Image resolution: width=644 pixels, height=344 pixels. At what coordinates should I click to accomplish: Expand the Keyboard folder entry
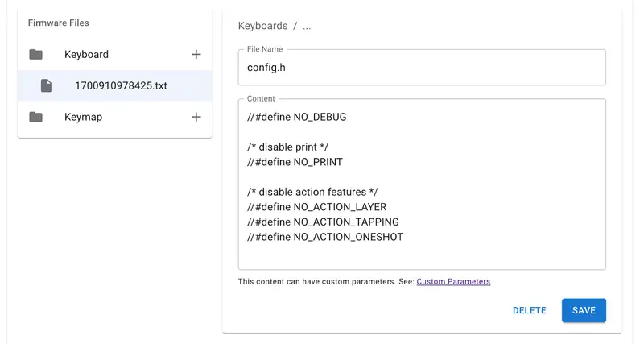pos(86,55)
